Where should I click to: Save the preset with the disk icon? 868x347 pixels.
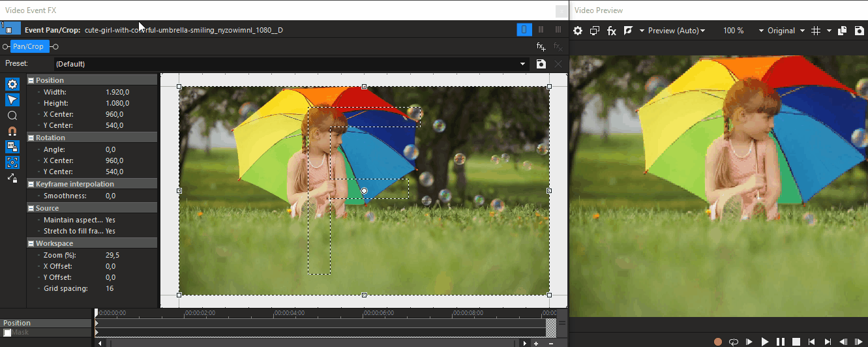541,64
